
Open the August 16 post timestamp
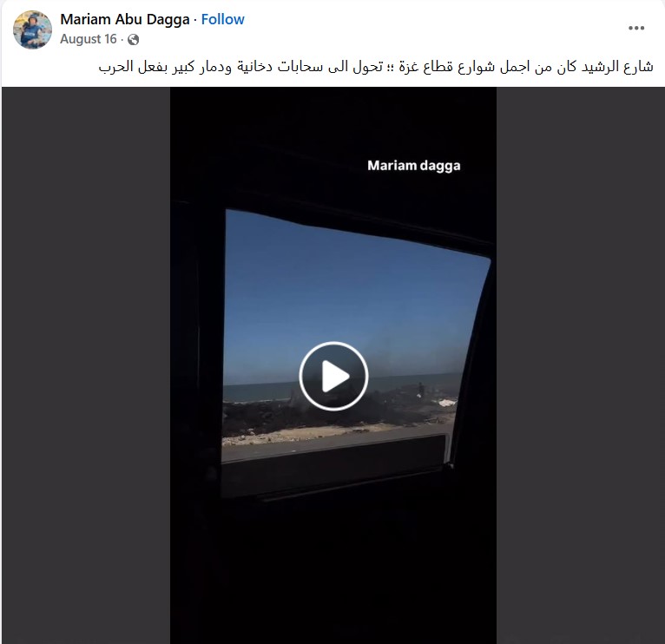click(x=89, y=39)
